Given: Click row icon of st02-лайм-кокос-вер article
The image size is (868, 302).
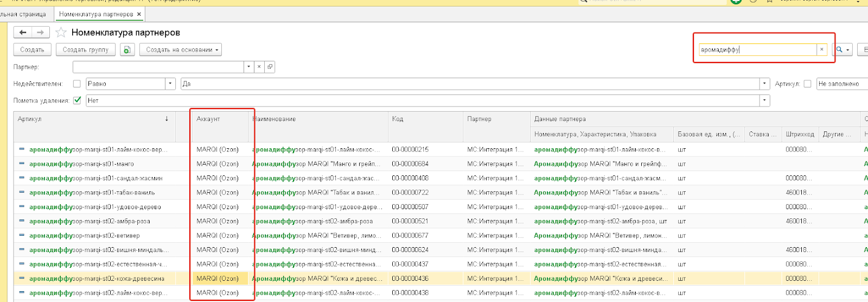Looking at the screenshot, I should pos(22,292).
